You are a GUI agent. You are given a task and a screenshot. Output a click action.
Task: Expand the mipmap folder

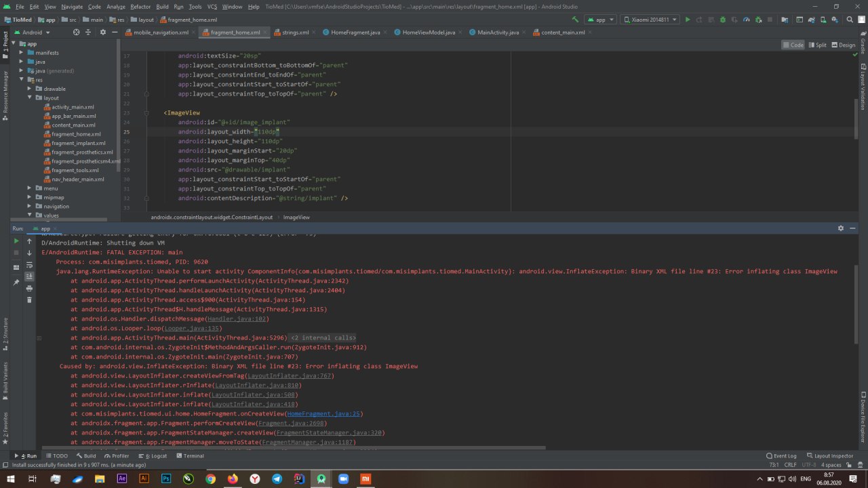point(31,197)
